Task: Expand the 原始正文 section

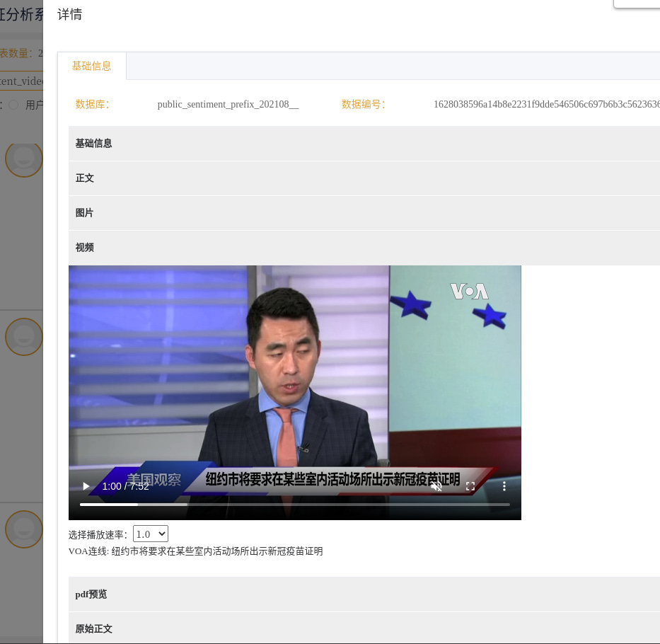Action: pyautogui.click(x=364, y=628)
